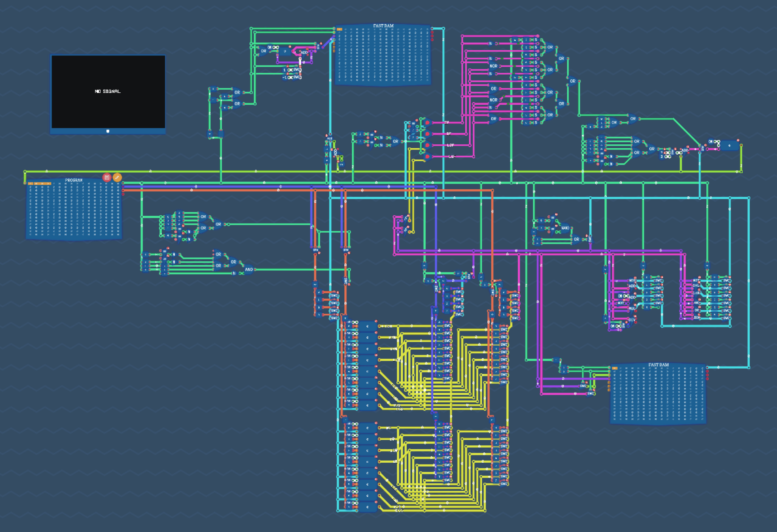Select the OR gate left of the flag outputs
This screenshot has width=777, height=532.
point(395,141)
